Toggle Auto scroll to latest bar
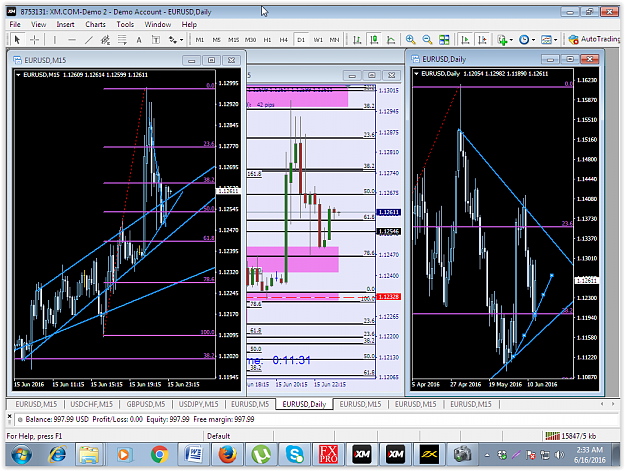This screenshot has width=625, height=471. [465, 39]
